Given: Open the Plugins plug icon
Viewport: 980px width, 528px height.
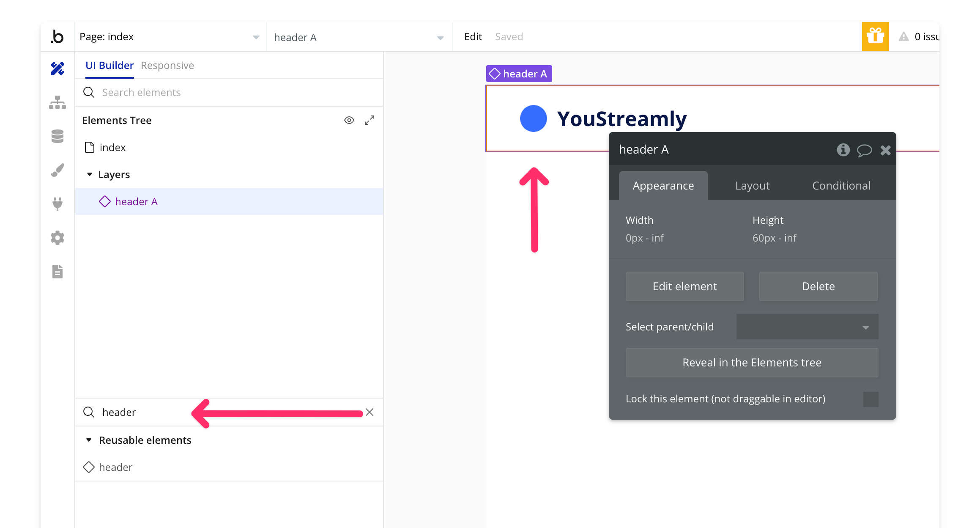Looking at the screenshot, I should 57,204.
